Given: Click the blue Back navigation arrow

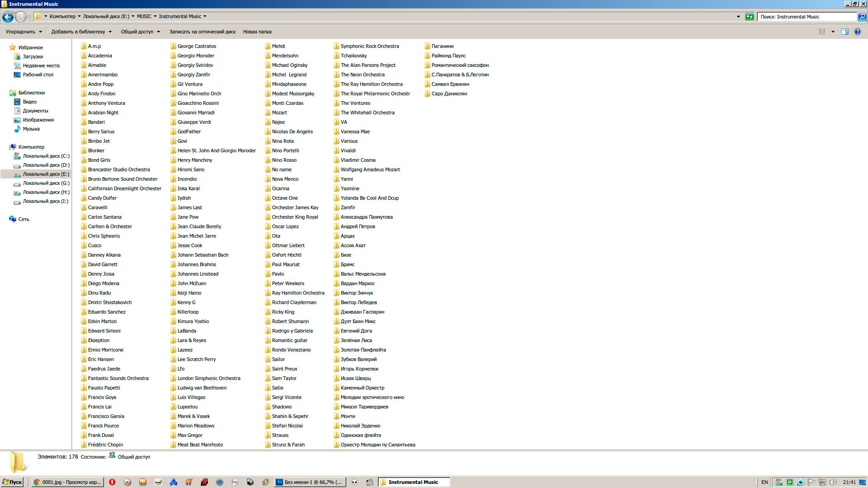Looking at the screenshot, I should [x=8, y=17].
